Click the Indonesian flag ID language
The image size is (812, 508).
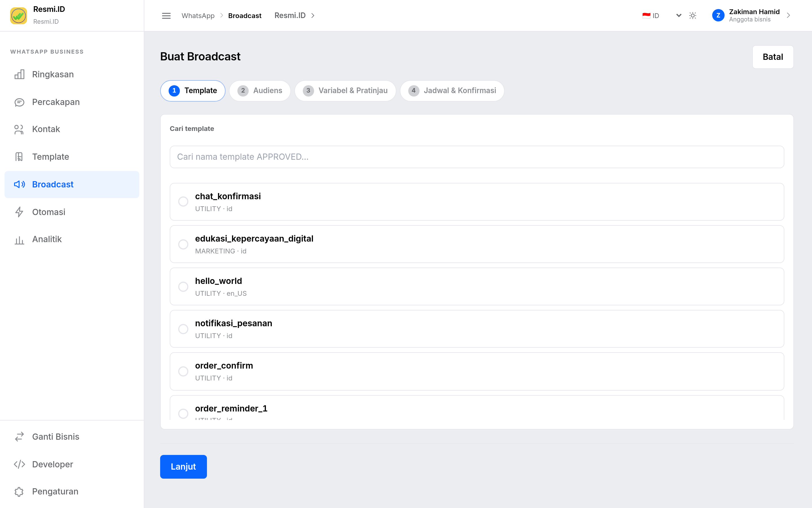point(651,16)
